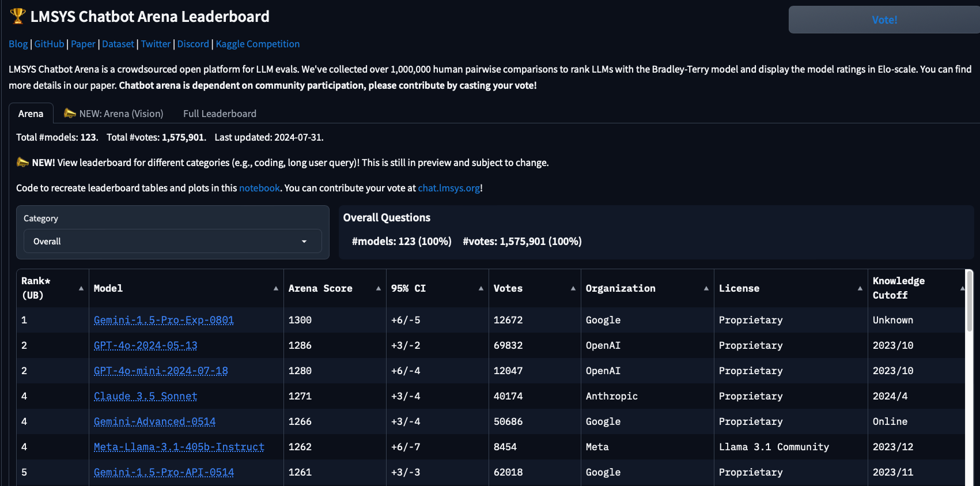Viewport: 980px width, 486px height.
Task: Open the Paper link
Action: pyautogui.click(x=83, y=44)
